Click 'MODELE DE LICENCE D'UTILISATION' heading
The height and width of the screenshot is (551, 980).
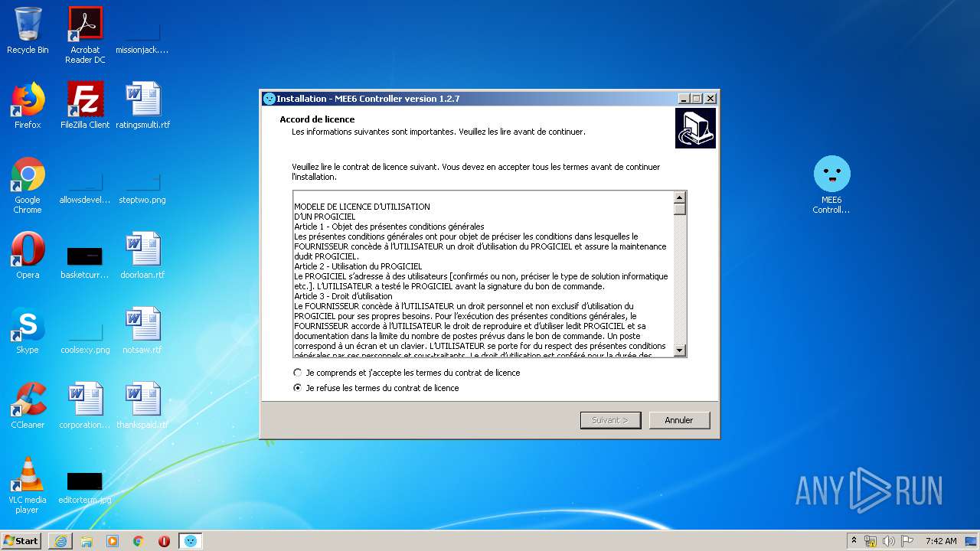click(x=362, y=207)
